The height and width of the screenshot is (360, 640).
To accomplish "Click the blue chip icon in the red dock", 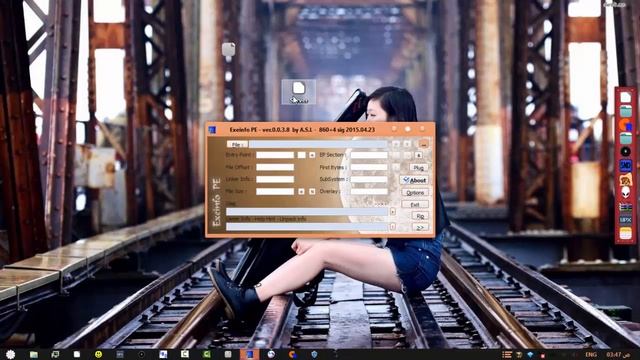I will pos(625,165).
